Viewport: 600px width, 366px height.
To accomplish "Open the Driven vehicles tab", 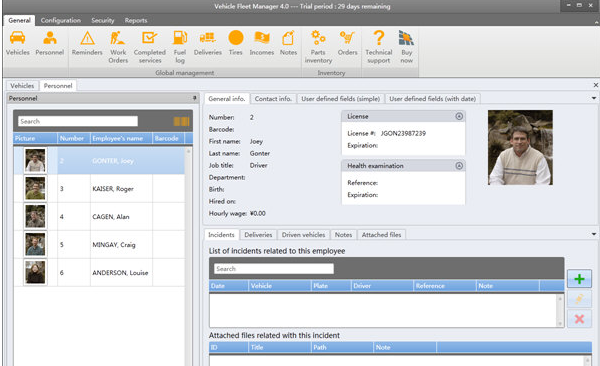I will pyautogui.click(x=303, y=235).
